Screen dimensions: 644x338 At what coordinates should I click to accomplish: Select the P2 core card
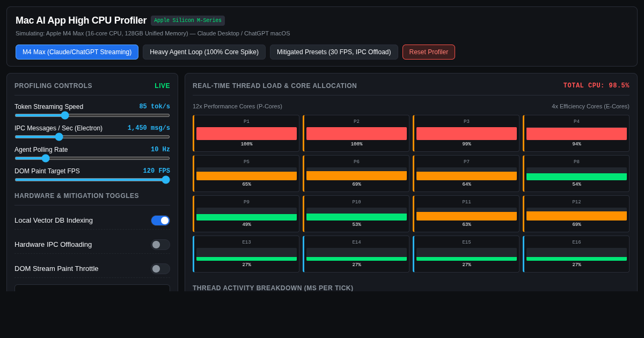pos(356,134)
